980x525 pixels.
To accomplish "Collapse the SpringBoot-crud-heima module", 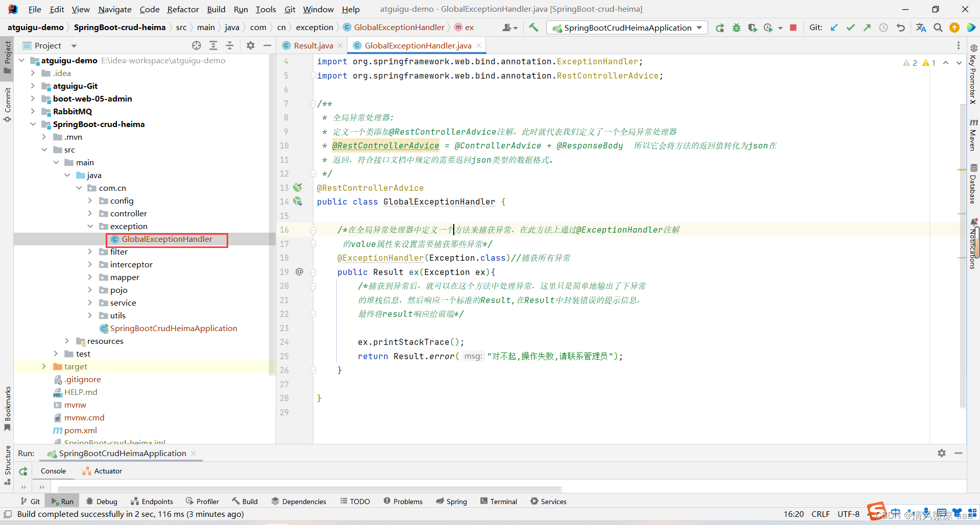I will (33, 124).
